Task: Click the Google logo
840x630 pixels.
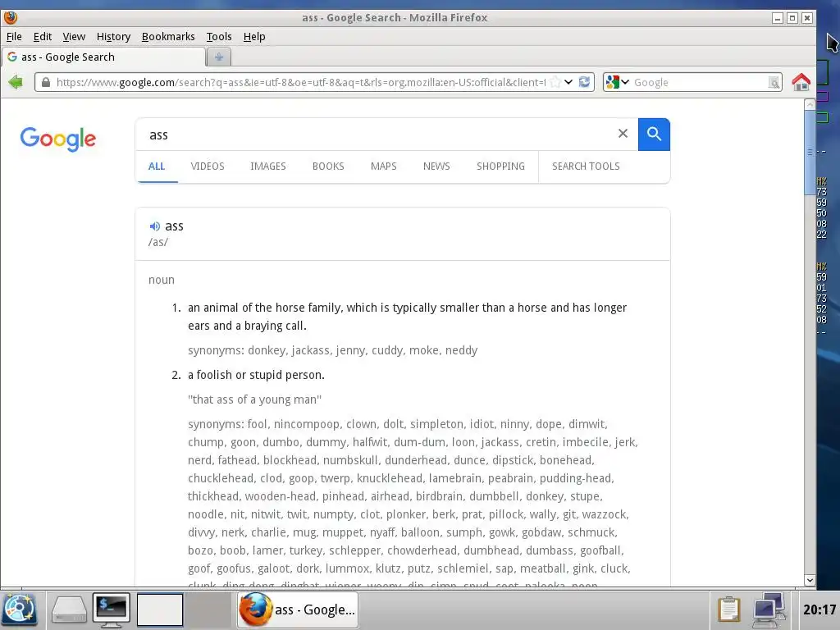Action: [x=58, y=139]
